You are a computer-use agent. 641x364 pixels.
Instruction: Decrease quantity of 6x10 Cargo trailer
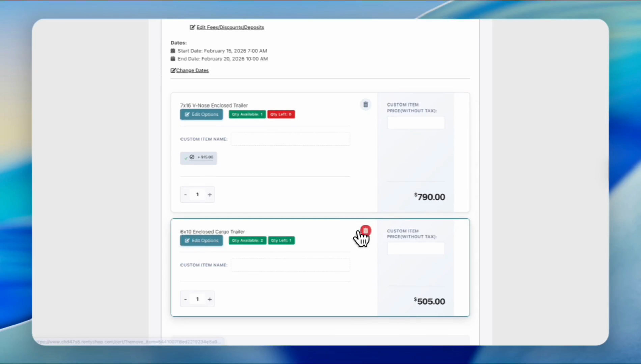pos(185,299)
